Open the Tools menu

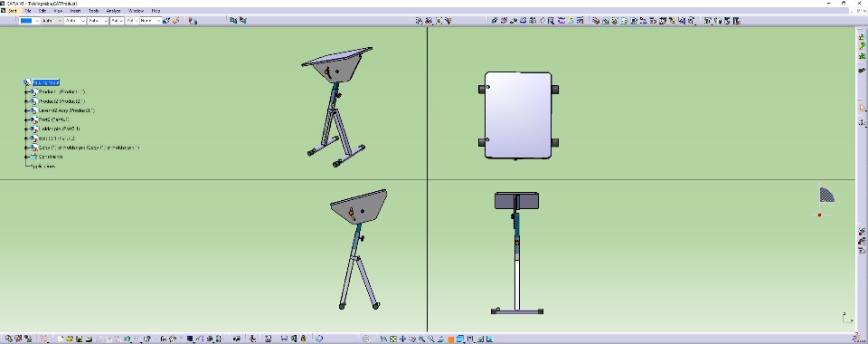tap(93, 11)
